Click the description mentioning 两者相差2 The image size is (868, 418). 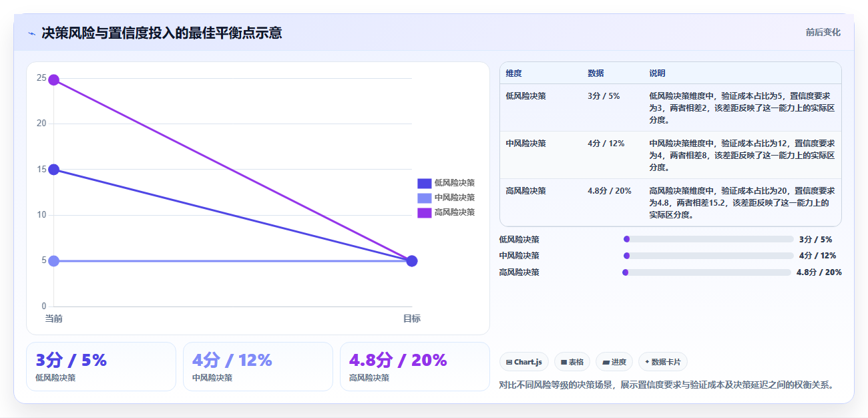tap(742, 108)
